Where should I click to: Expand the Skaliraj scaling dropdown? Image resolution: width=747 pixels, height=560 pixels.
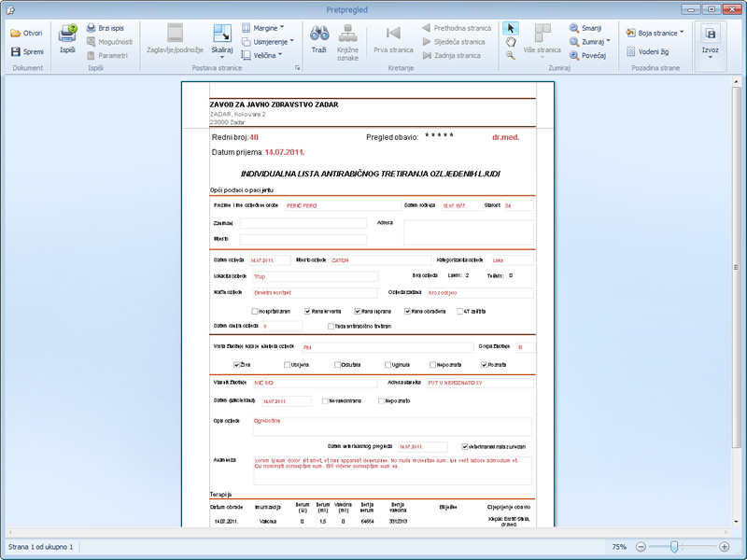222,57
